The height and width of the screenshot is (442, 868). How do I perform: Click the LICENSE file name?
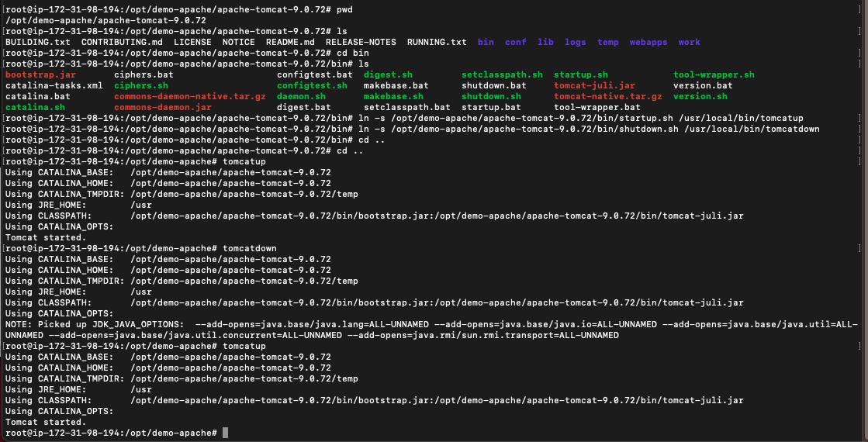(x=192, y=42)
